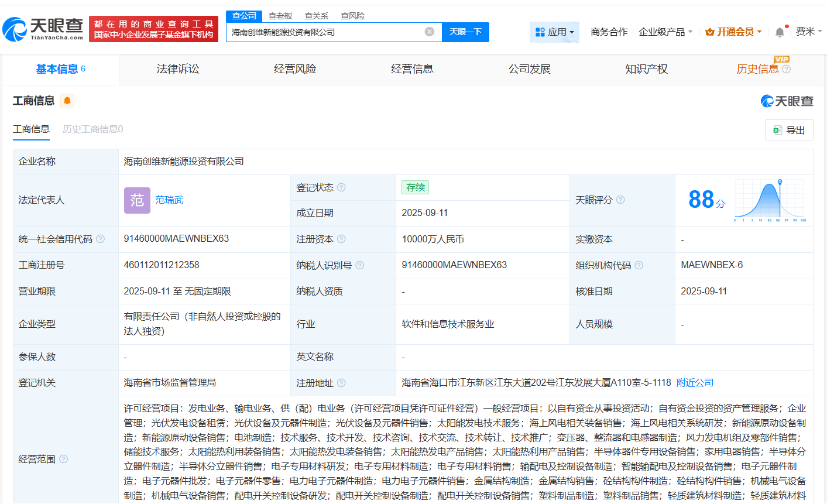Click the notification bell icon top right
This screenshot has height=504, width=827.
pos(779,31)
